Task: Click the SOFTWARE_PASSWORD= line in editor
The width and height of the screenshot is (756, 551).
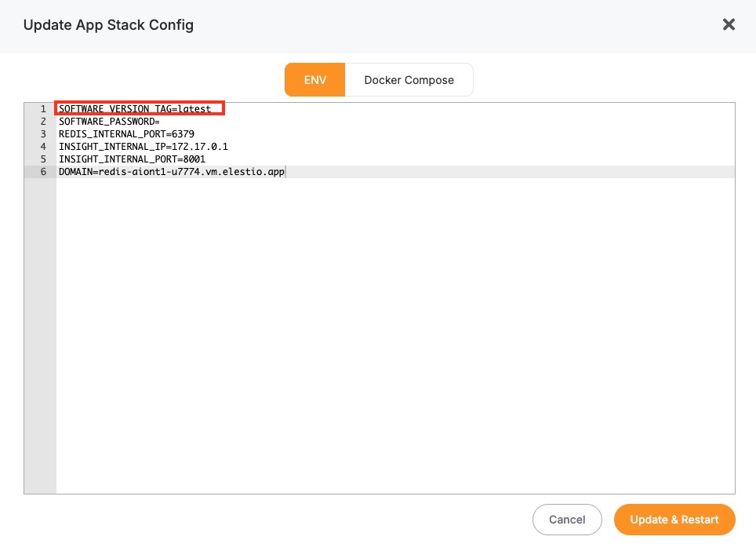Action: coord(109,122)
